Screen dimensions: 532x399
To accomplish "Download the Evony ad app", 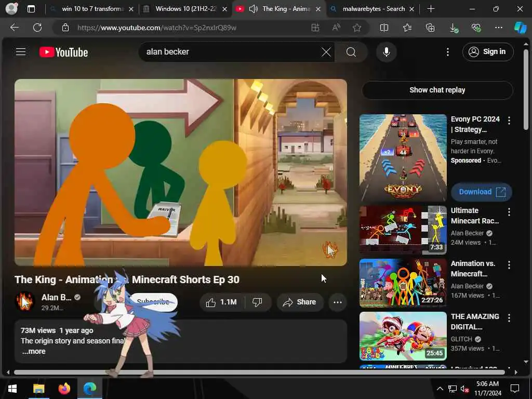I will [x=482, y=192].
